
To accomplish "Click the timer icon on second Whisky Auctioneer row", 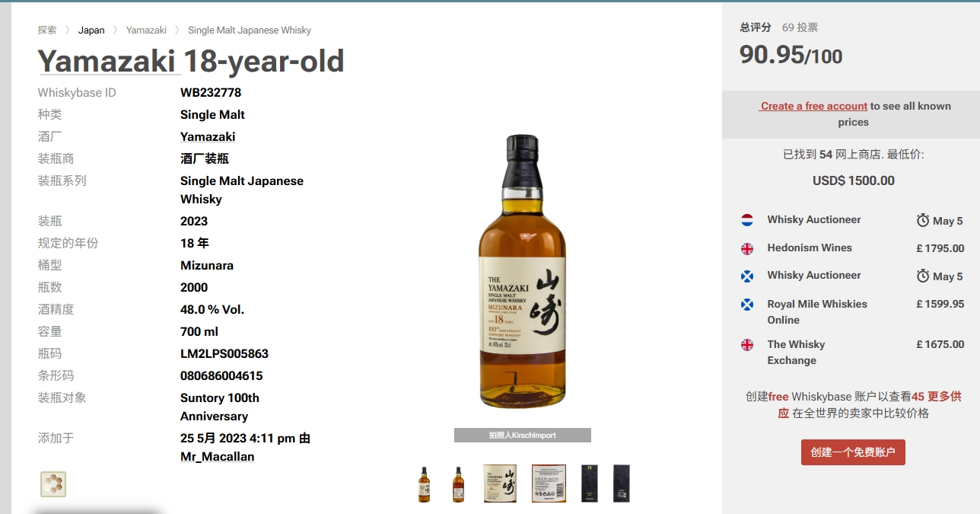I will coord(923,276).
